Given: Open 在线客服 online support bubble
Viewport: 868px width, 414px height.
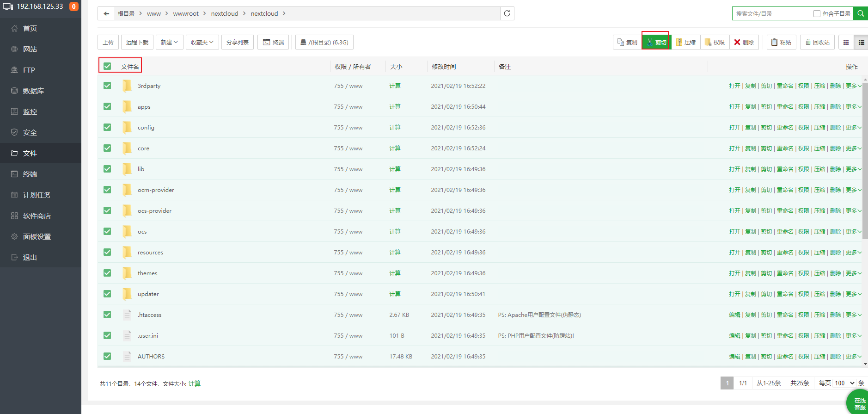Looking at the screenshot, I should (859, 403).
